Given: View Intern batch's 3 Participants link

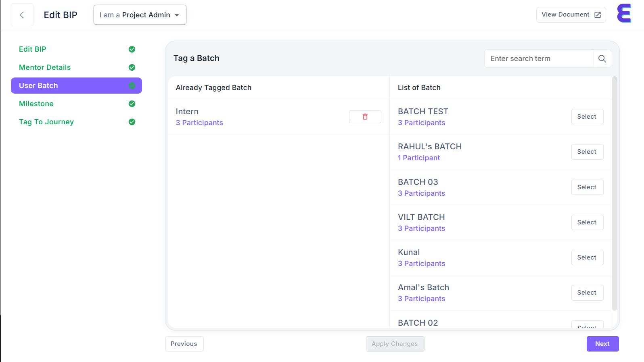Looking at the screenshot, I should coord(199,123).
